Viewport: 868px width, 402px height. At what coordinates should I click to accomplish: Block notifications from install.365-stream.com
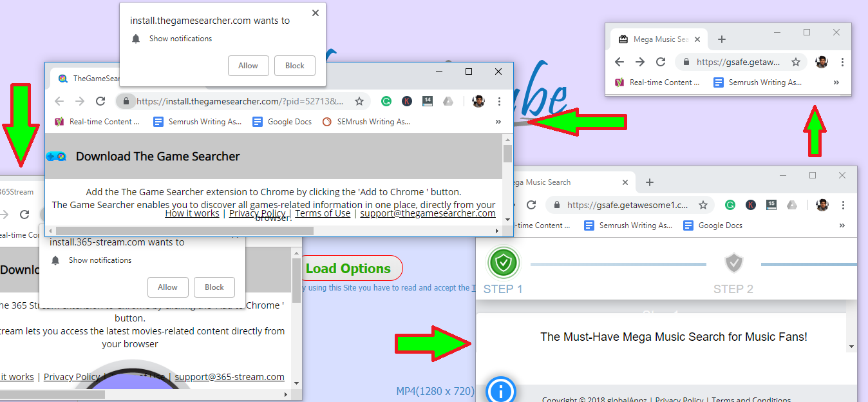pyautogui.click(x=214, y=287)
